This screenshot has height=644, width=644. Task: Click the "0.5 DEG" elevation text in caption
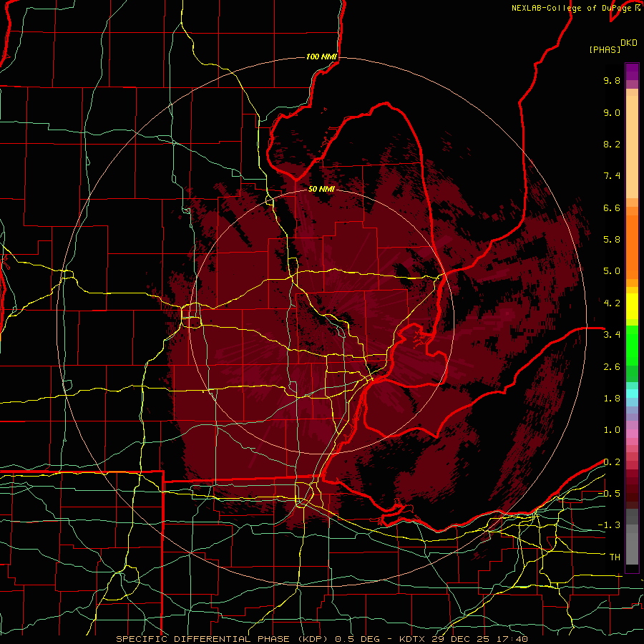[x=358, y=639]
